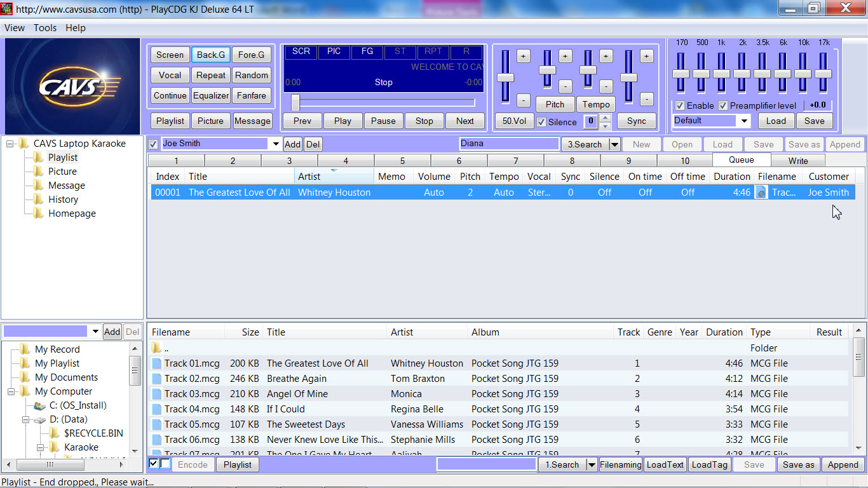Viewport: 868px width, 488px height.
Task: Open the Tools menu
Action: (45, 28)
